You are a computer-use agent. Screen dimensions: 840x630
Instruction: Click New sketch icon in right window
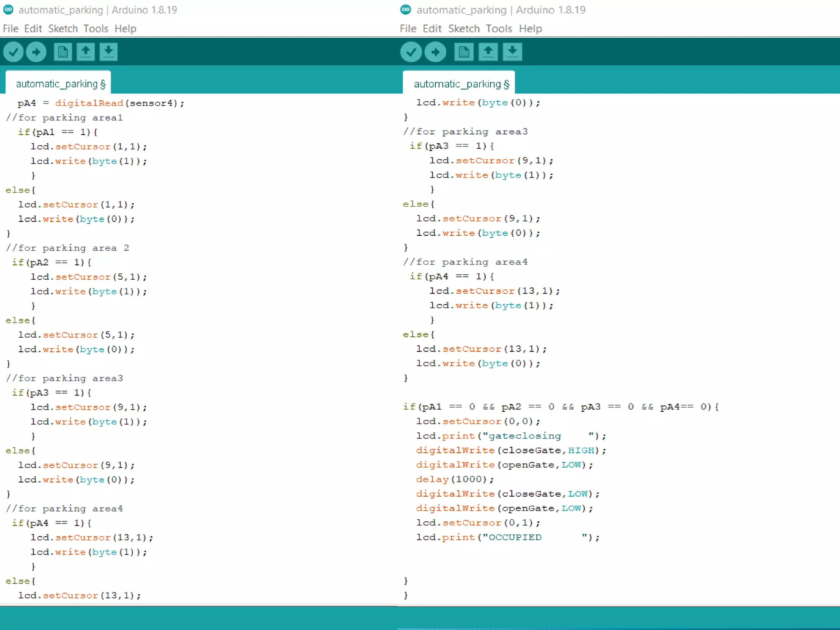pos(464,52)
